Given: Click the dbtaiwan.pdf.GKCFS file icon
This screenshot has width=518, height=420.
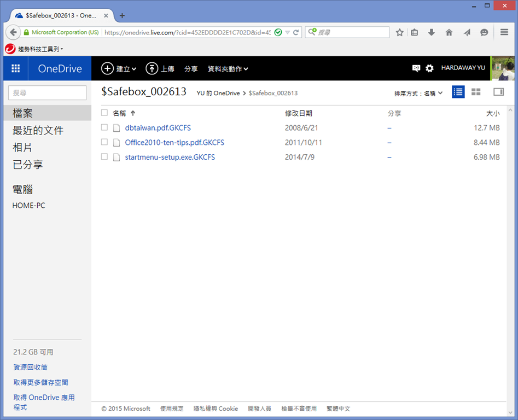Looking at the screenshot, I should coord(117,128).
